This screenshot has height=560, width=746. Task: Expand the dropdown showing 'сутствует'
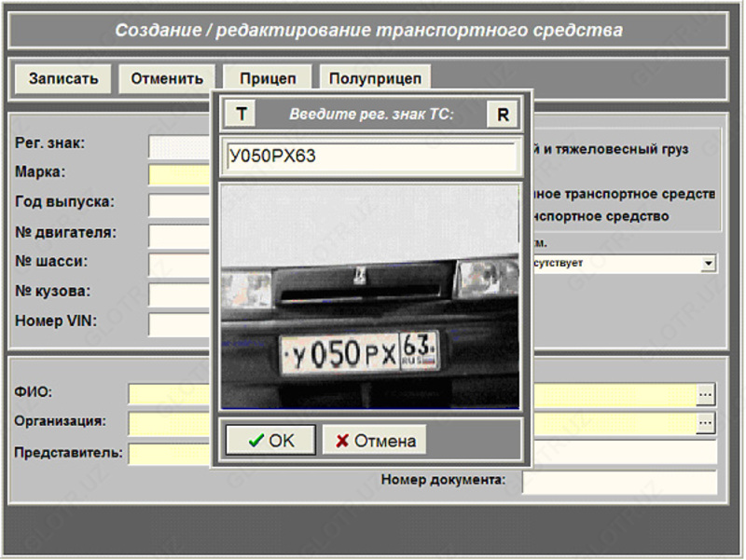pyautogui.click(x=709, y=264)
